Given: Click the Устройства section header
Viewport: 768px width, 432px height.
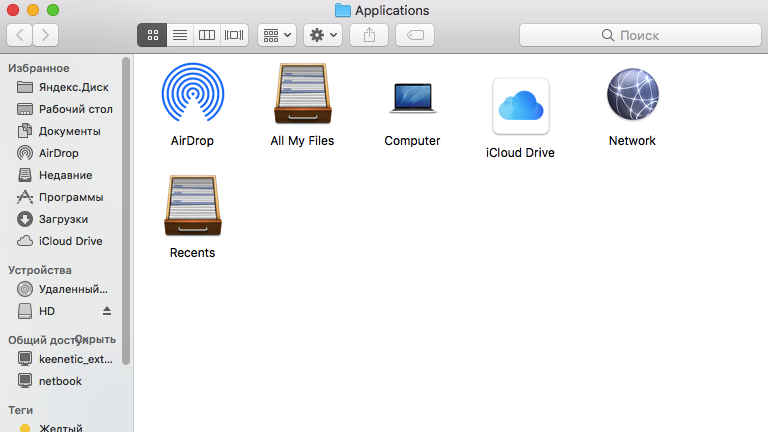Looking at the screenshot, I should point(40,270).
